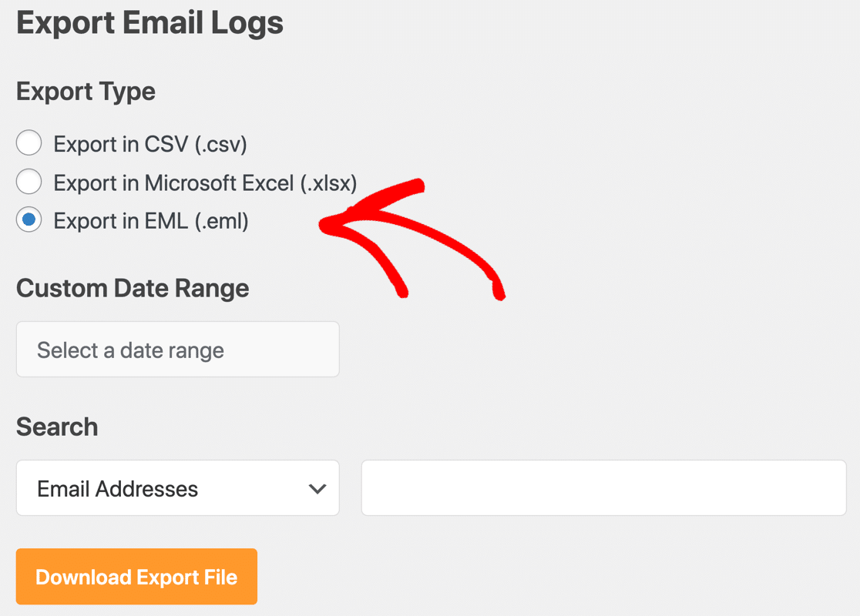Select the Export in CSV radio button
860x616 pixels.
click(x=29, y=142)
